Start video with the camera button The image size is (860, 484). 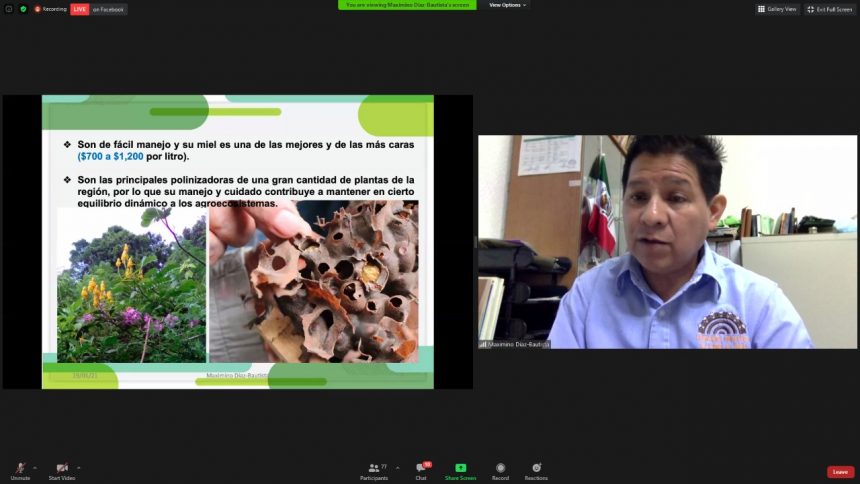62,469
